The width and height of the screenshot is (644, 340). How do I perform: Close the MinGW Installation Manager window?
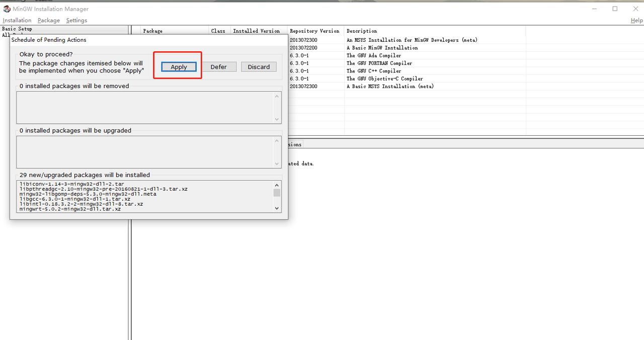[635, 9]
